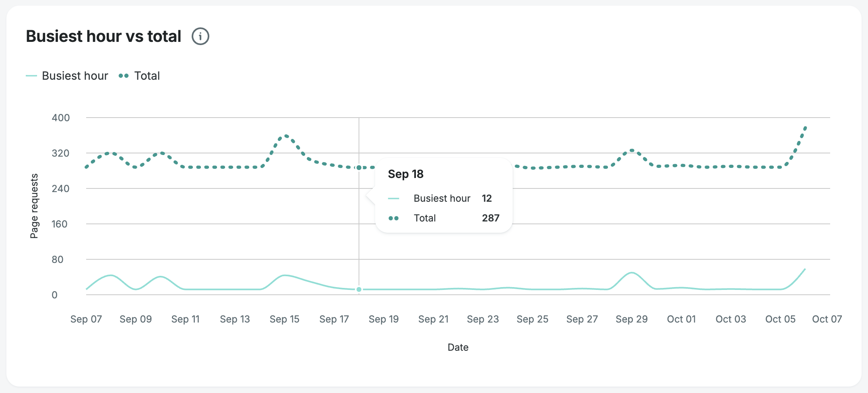Click the dotted Total marker in the legend

click(x=124, y=76)
